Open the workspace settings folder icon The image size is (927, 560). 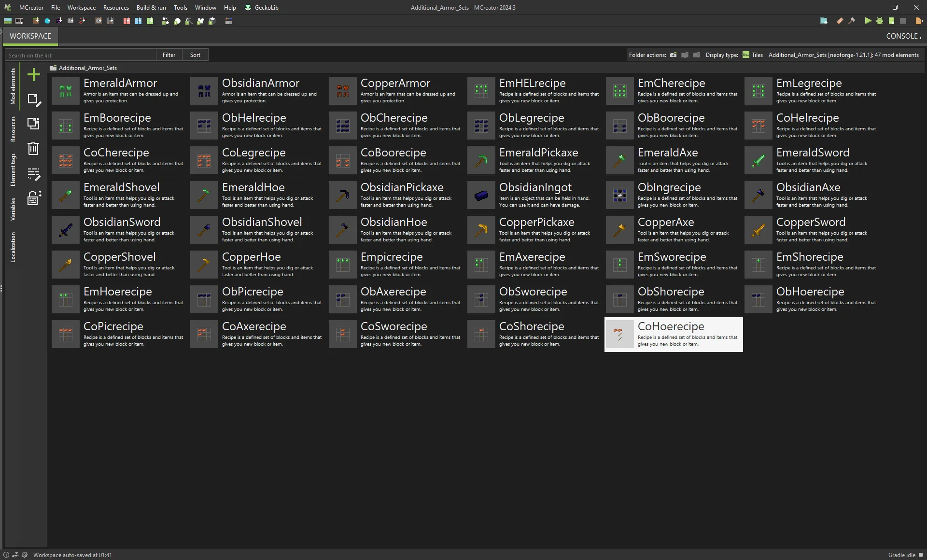(824, 21)
